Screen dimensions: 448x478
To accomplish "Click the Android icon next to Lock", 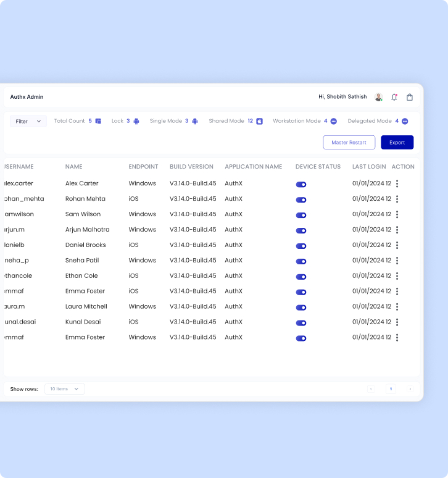I will [136, 121].
